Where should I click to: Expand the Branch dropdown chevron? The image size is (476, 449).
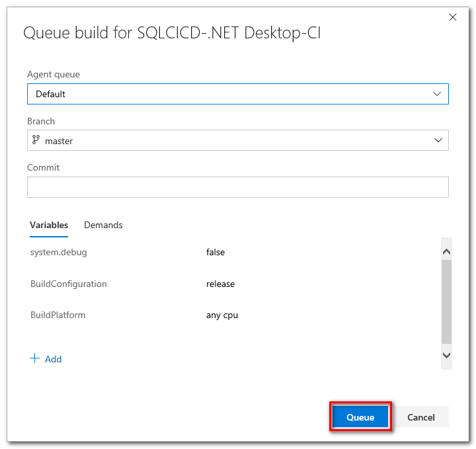point(438,140)
